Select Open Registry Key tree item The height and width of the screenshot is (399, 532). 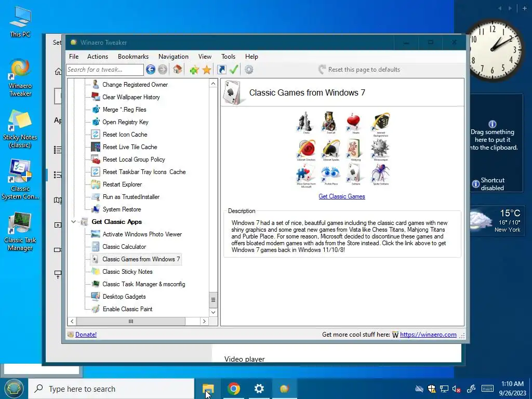125,122
